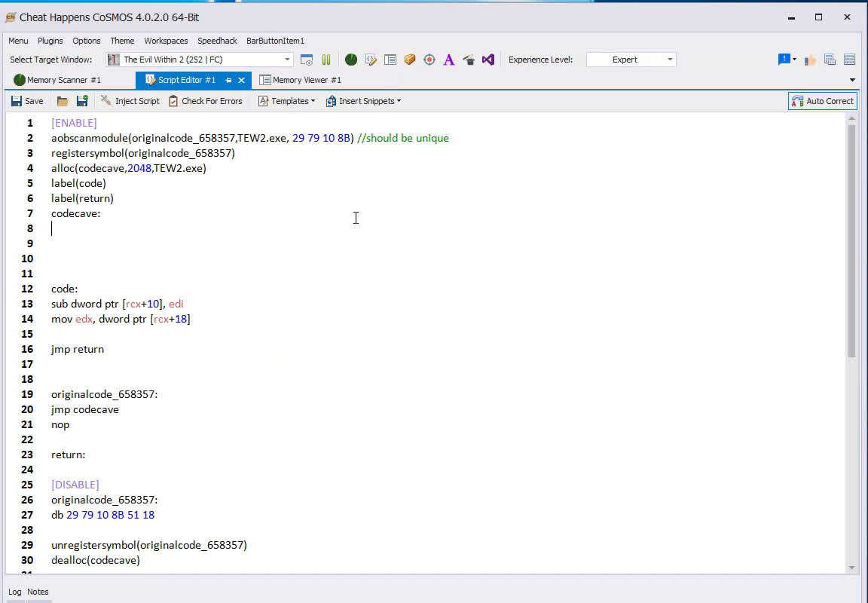Open the Options menu
This screenshot has width=868, height=603.
click(x=87, y=41)
